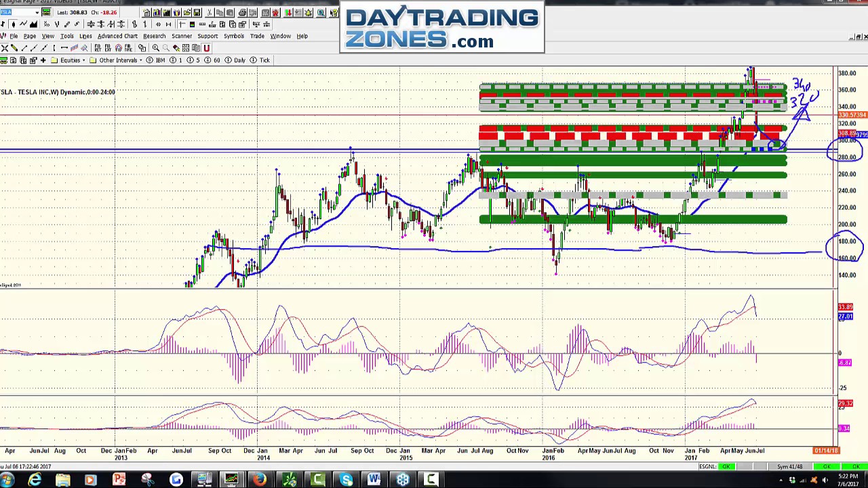Screen dimensions: 868x488
Task: Click the 330.57 price label on scale
Action: pyautogui.click(x=852, y=115)
